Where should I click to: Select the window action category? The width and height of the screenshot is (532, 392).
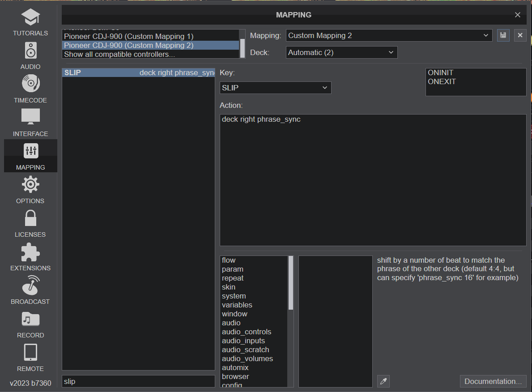(254, 314)
